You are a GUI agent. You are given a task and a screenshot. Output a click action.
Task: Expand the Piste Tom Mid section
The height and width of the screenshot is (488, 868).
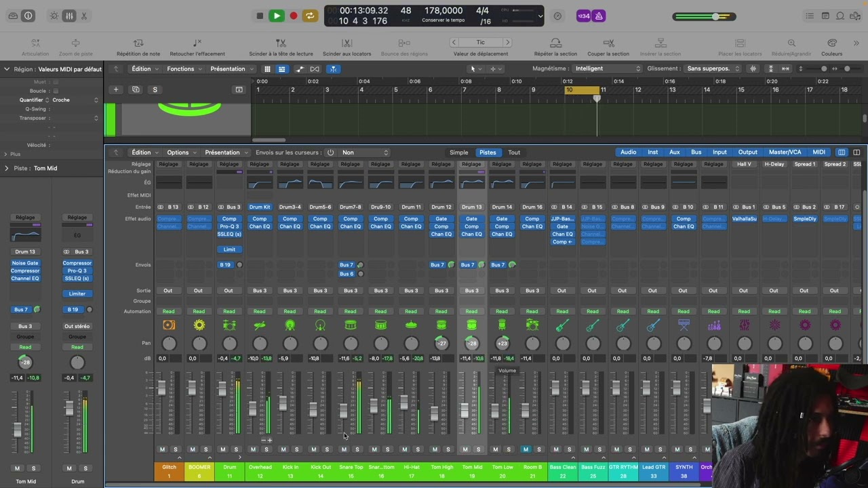click(x=7, y=168)
